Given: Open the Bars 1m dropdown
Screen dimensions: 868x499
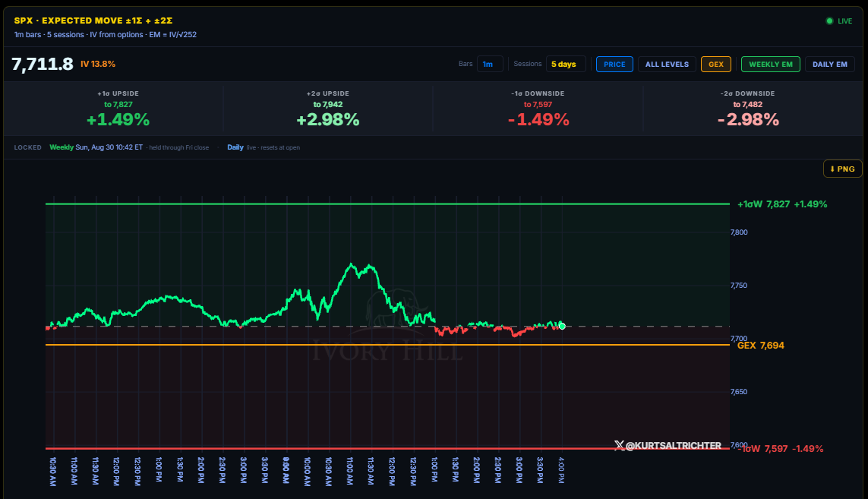Looking at the screenshot, I should tap(489, 65).
